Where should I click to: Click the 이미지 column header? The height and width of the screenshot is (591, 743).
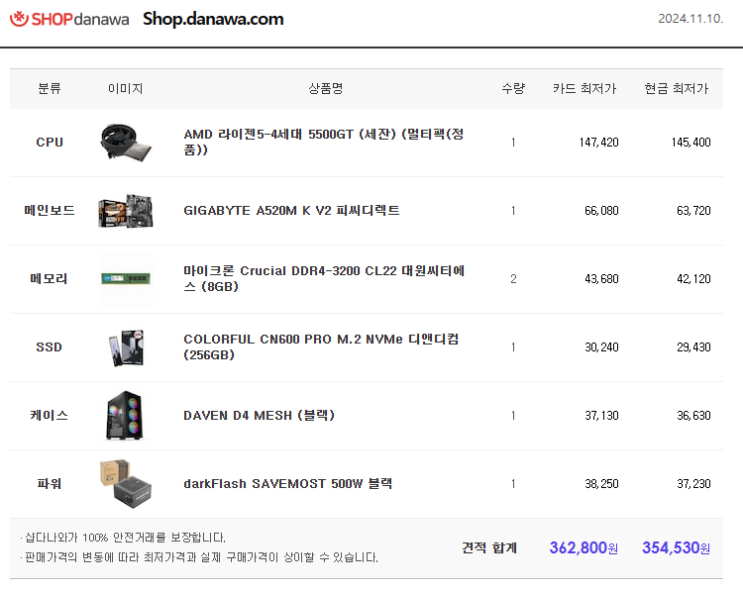[x=126, y=88]
